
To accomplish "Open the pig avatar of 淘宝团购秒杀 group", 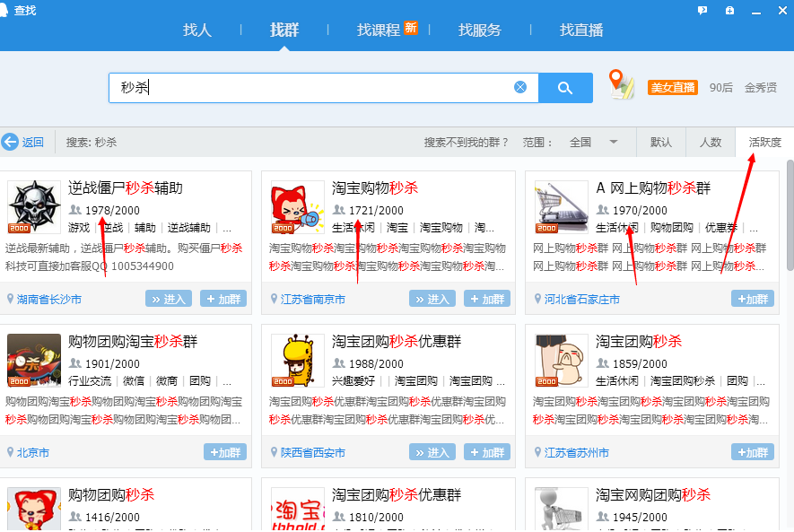I will (562, 360).
